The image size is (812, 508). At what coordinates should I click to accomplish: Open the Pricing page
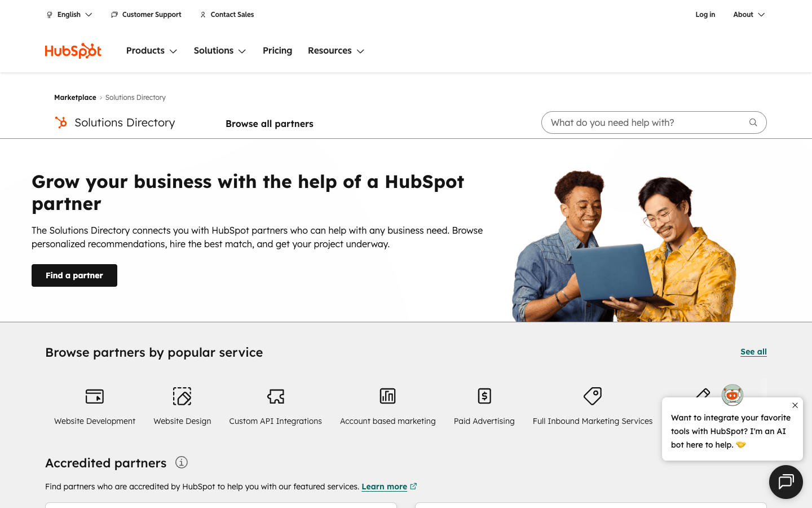click(277, 51)
